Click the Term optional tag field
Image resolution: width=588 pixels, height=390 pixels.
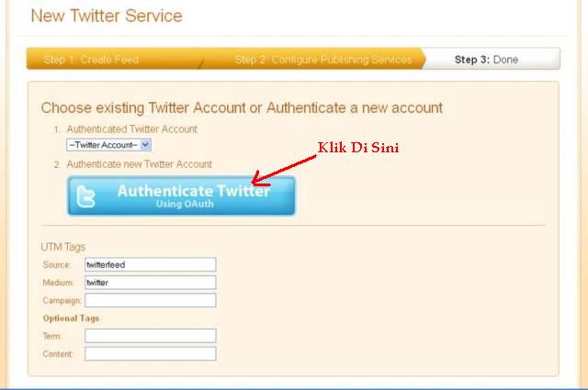click(151, 336)
